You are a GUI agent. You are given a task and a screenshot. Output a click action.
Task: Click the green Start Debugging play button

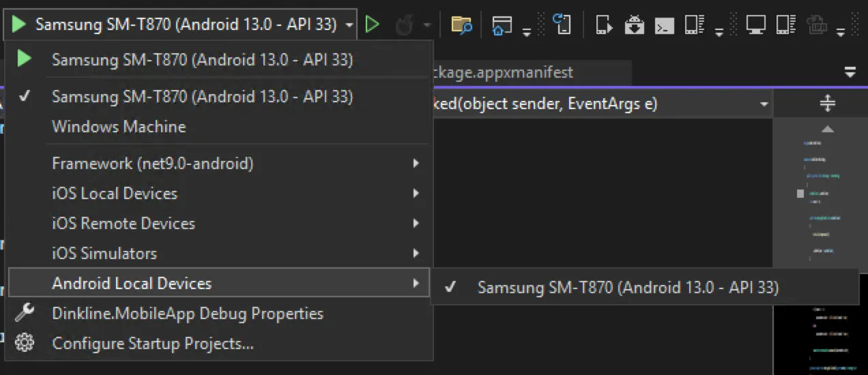tap(19, 25)
